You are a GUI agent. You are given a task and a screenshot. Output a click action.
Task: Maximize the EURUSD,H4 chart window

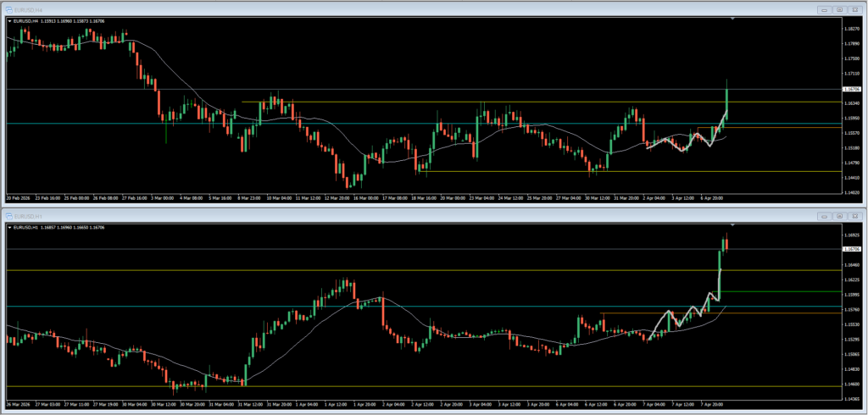point(840,9)
